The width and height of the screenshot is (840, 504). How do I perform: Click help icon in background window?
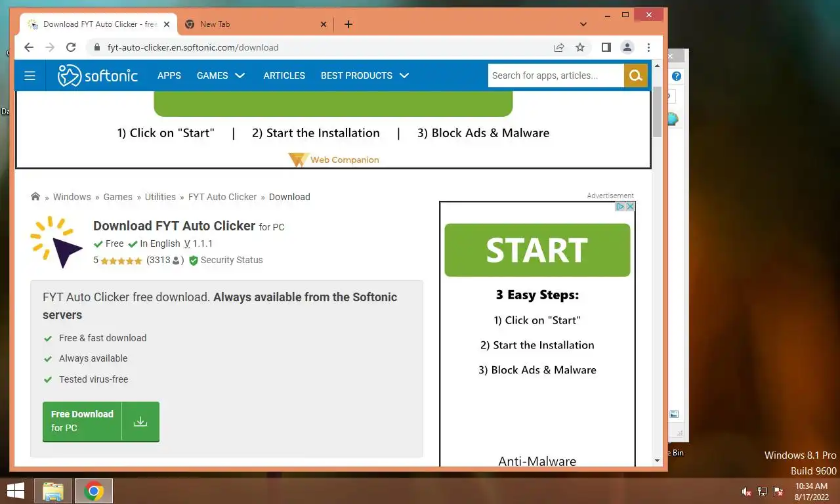pos(677,76)
